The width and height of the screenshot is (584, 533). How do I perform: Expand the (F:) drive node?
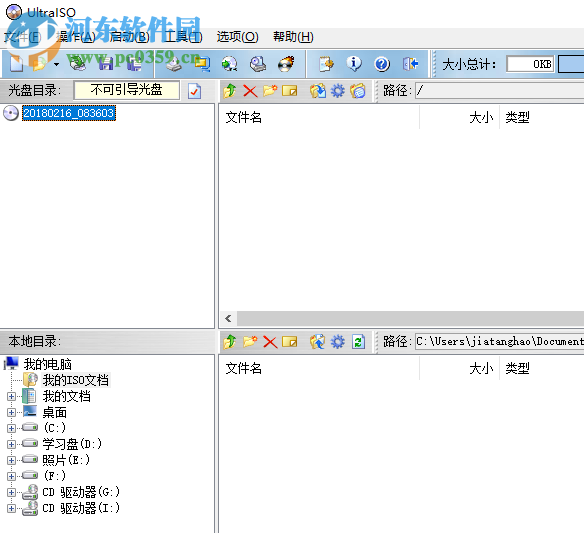click(11, 476)
